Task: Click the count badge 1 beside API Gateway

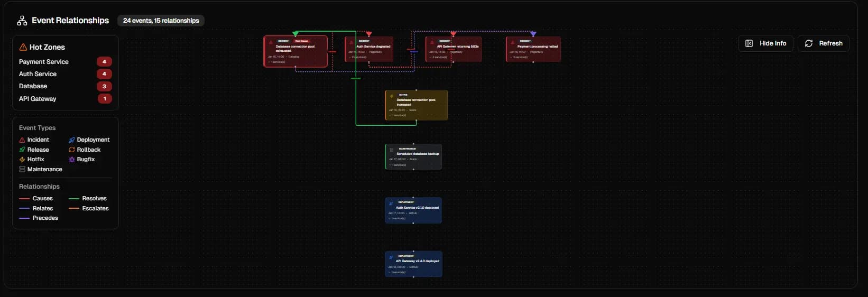Action: [x=105, y=99]
